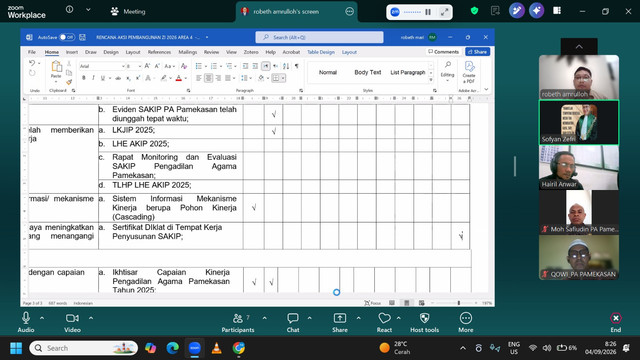Switch to Read Mode in Word status bar

(392, 303)
